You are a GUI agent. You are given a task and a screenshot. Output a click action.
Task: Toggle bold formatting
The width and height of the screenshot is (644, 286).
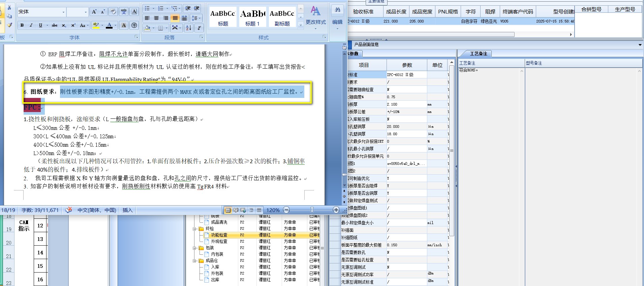22,25
